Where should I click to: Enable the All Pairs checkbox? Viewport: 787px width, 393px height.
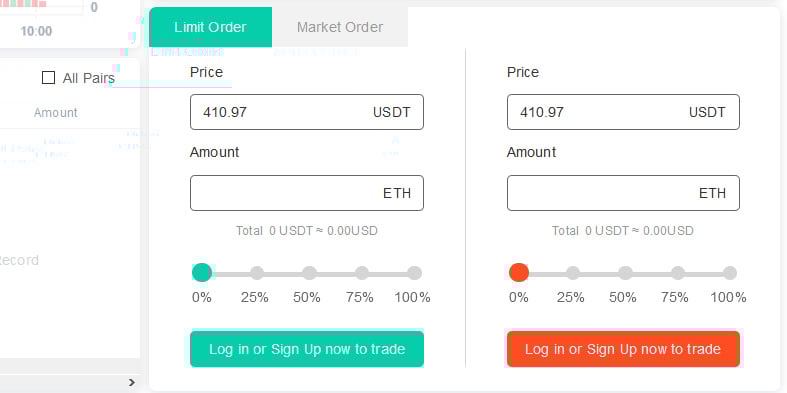click(48, 78)
